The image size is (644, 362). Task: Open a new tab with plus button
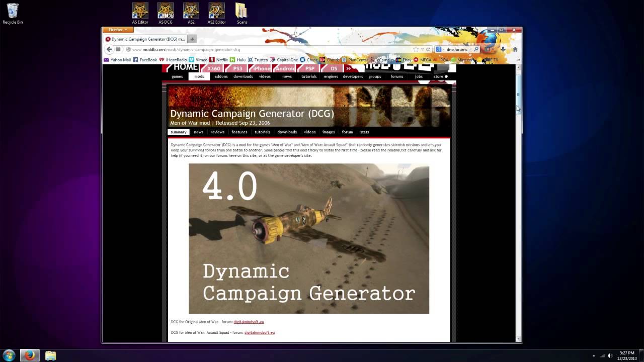[192, 39]
